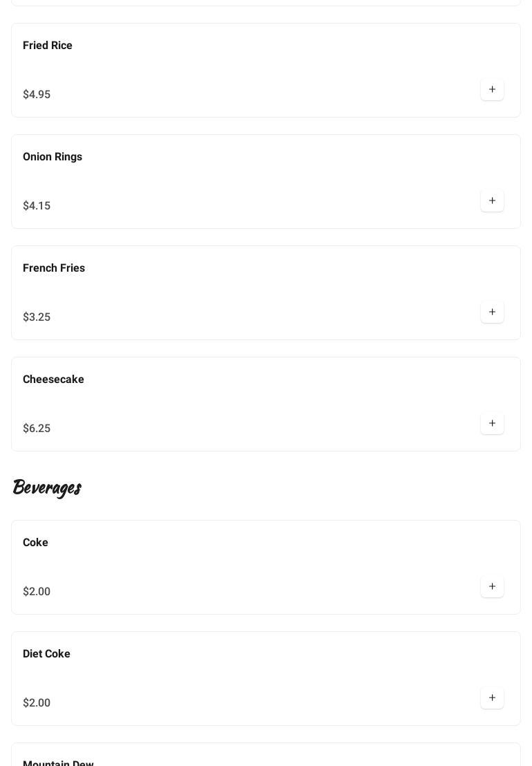Screen dimensions: 532x766
Task: Open the Mountain Dew item title
Action: click(x=58, y=763)
